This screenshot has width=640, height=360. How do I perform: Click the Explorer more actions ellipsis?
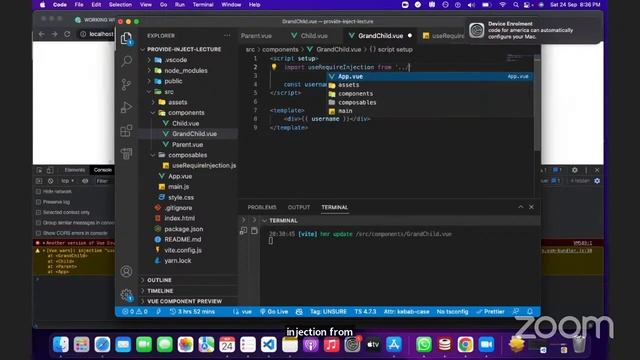pos(227,36)
